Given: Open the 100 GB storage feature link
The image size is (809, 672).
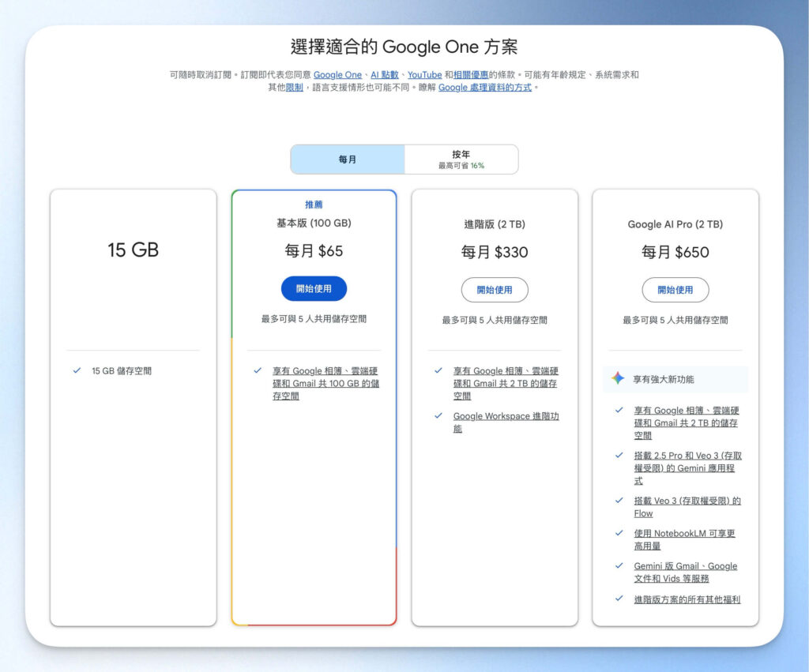Looking at the screenshot, I should point(325,383).
